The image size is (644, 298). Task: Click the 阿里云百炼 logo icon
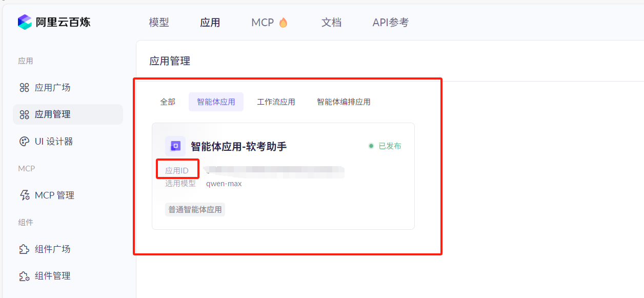click(25, 22)
